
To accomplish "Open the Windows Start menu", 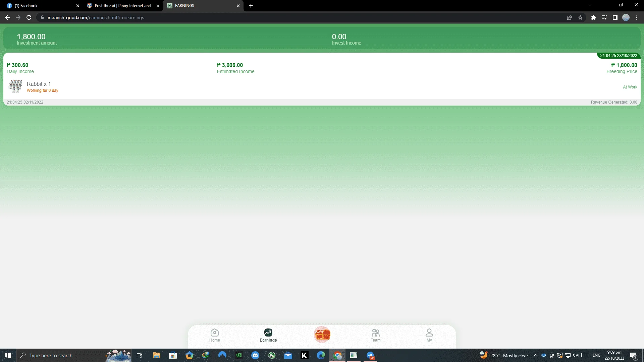I will 8,355.
